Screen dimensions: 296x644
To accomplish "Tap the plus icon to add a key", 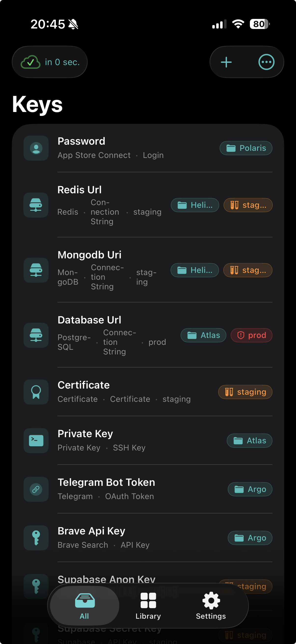I will (226, 62).
